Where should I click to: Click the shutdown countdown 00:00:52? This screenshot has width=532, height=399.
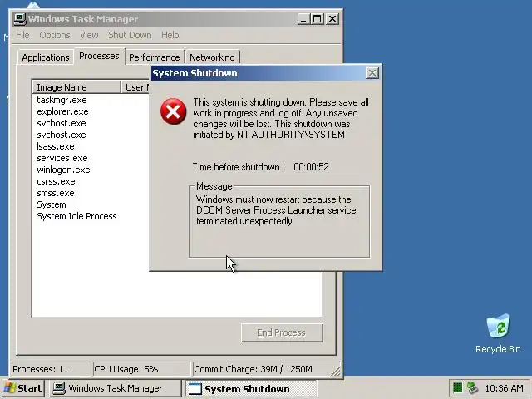tap(311, 167)
